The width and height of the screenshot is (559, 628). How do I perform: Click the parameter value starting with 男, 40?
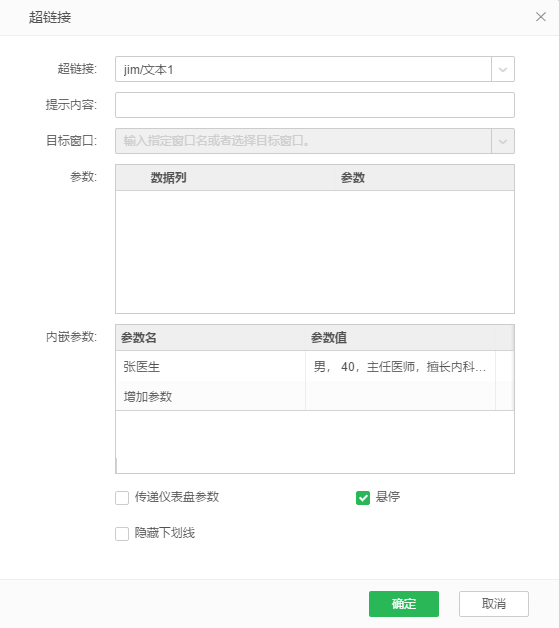(400, 366)
